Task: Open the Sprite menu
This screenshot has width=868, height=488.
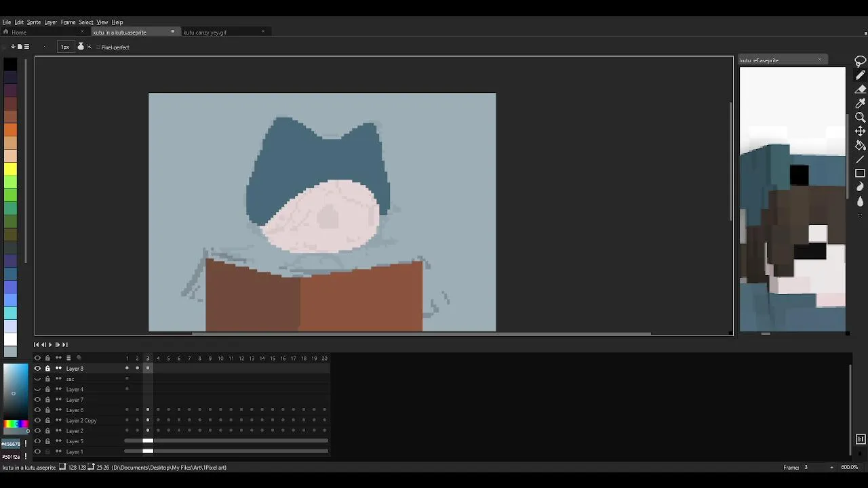Action: point(34,22)
